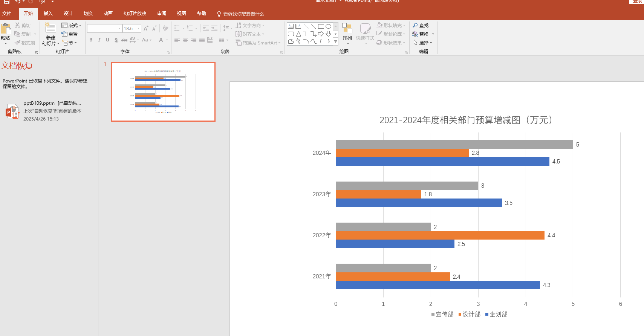Switch to the Slide Show (幻灯片放映) tab
This screenshot has height=336, width=644.
point(135,14)
